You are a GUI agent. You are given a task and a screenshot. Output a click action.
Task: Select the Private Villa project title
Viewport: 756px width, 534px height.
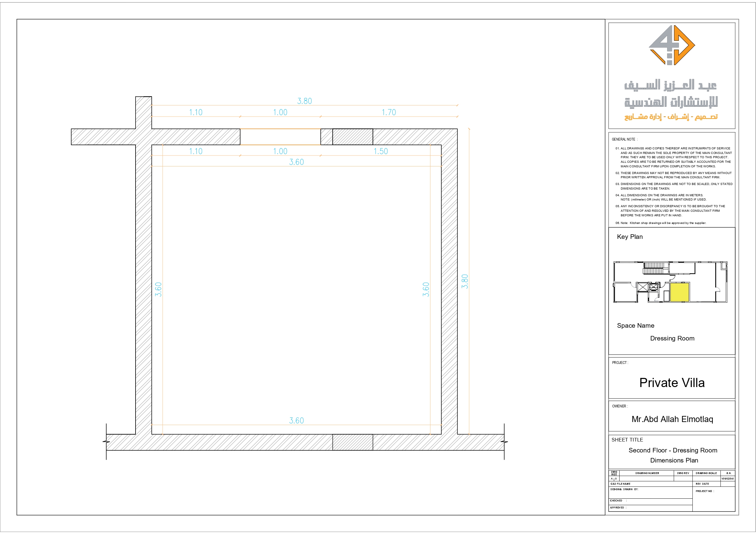tap(673, 383)
